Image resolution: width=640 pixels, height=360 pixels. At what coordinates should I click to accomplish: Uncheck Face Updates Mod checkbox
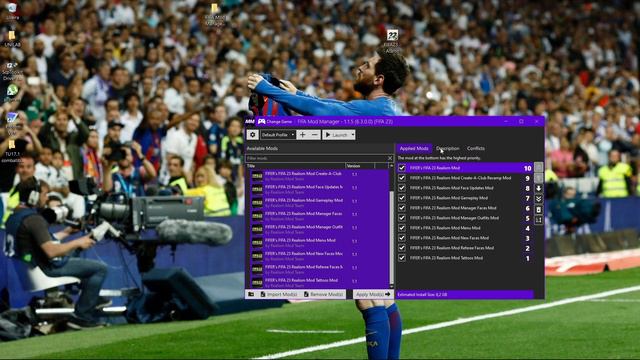(402, 188)
